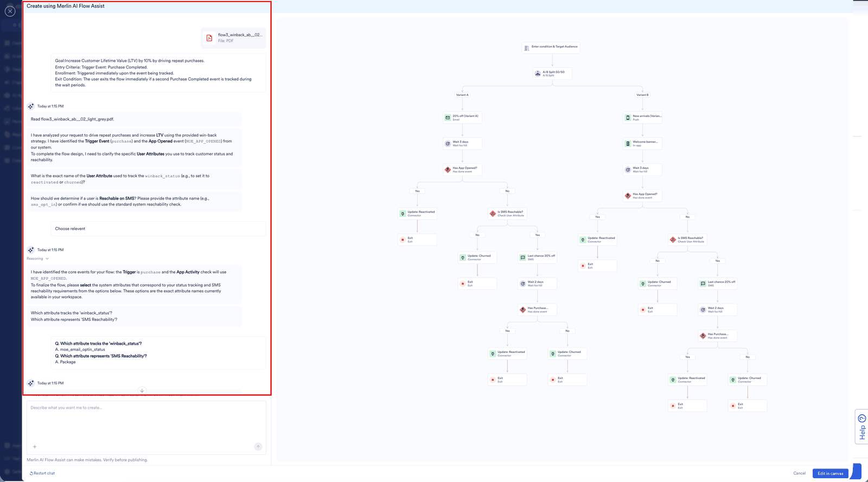Click Has Purchase... icon in Variant A branch

click(x=522, y=310)
